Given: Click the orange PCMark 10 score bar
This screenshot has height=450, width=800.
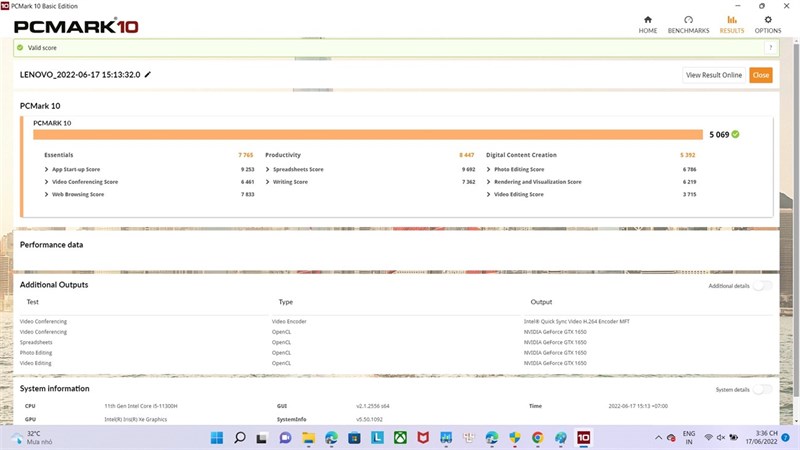Looking at the screenshot, I should [x=368, y=134].
